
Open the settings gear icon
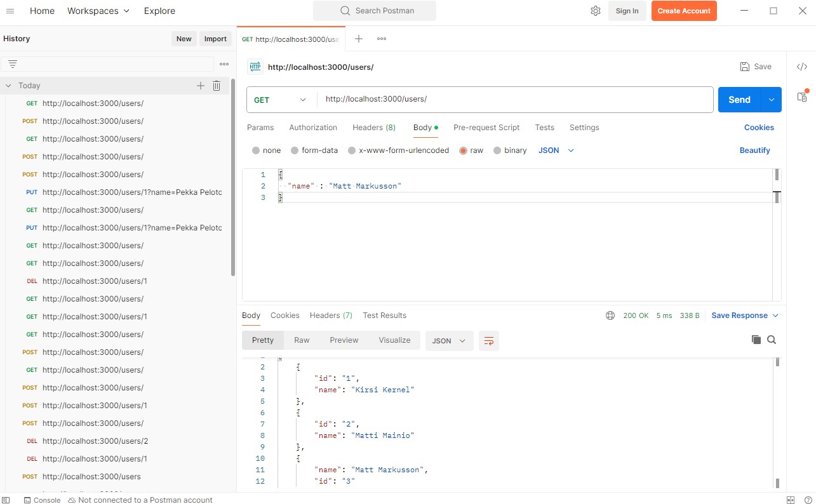[595, 11]
